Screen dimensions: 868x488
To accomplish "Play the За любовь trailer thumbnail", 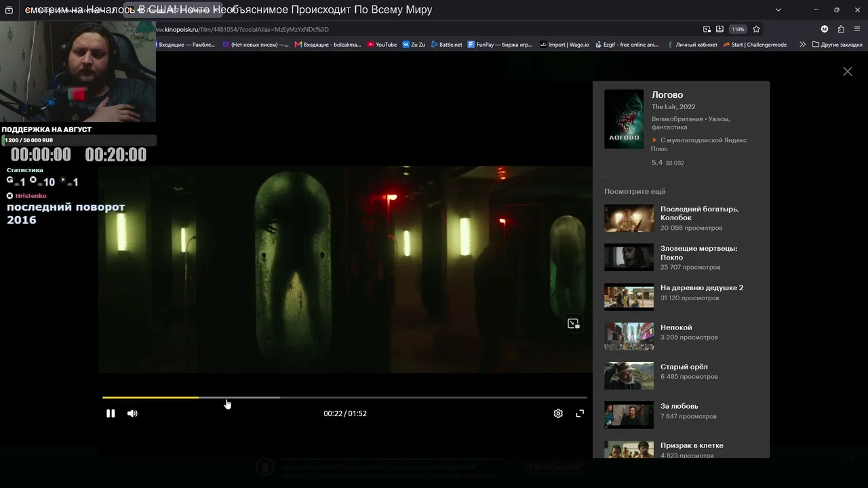I will [x=629, y=415].
